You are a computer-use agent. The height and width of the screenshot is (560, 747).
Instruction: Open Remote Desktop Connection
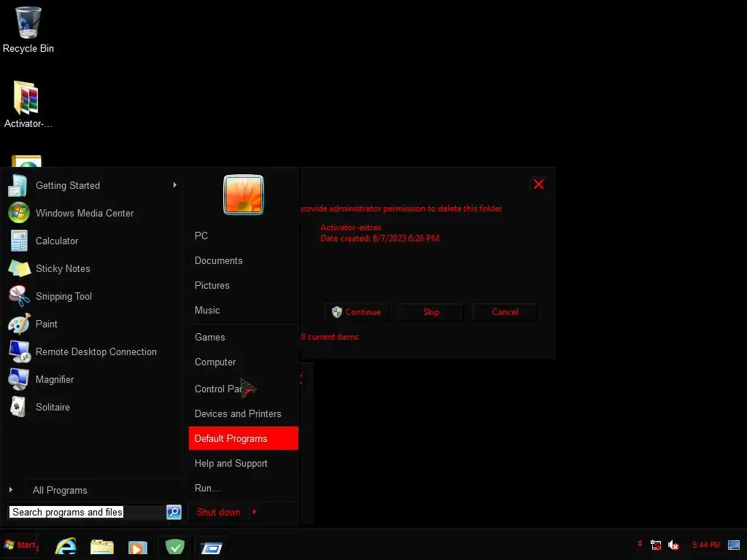coord(93,351)
